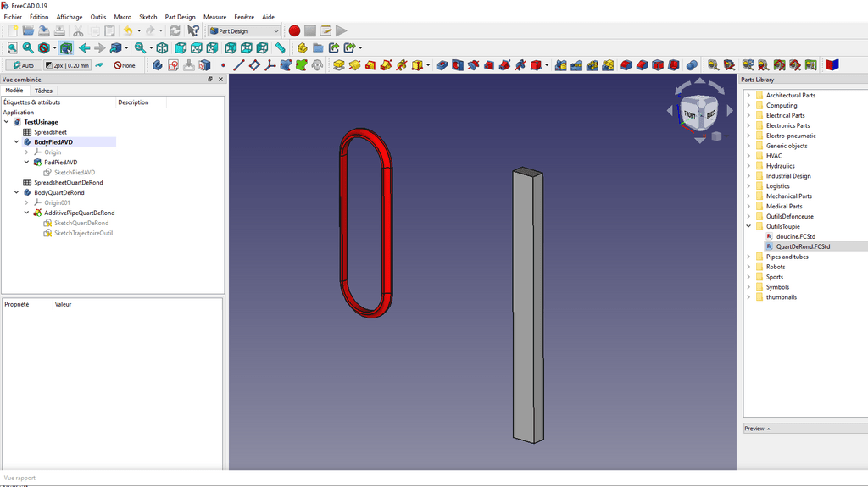Click the Preview button in Parts Library
This screenshot has width=868, height=487.
pos(756,429)
